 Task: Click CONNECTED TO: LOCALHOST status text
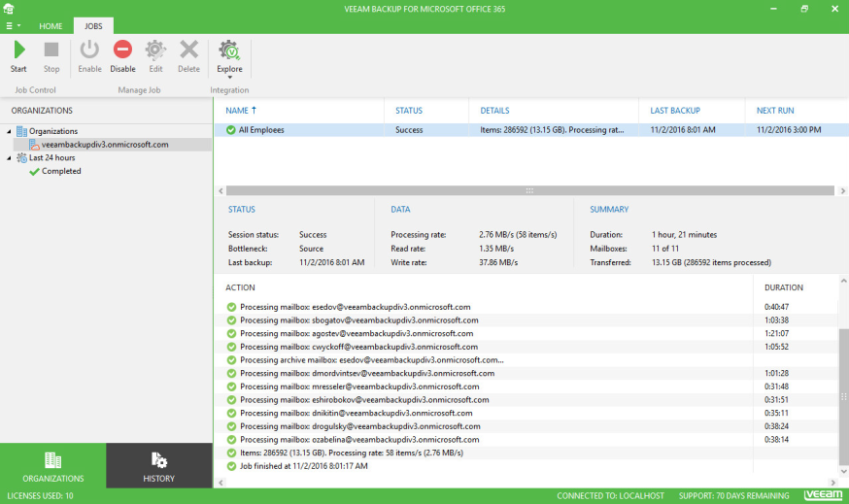(x=610, y=496)
